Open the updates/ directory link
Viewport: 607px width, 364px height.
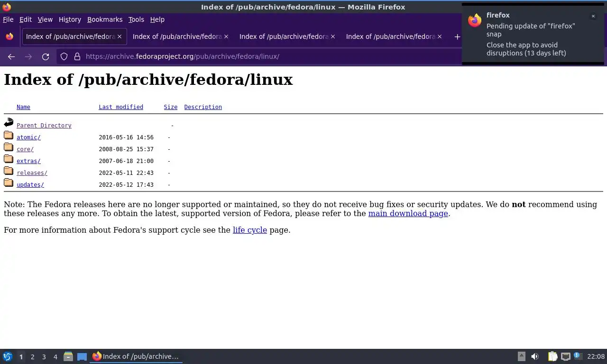click(x=30, y=185)
